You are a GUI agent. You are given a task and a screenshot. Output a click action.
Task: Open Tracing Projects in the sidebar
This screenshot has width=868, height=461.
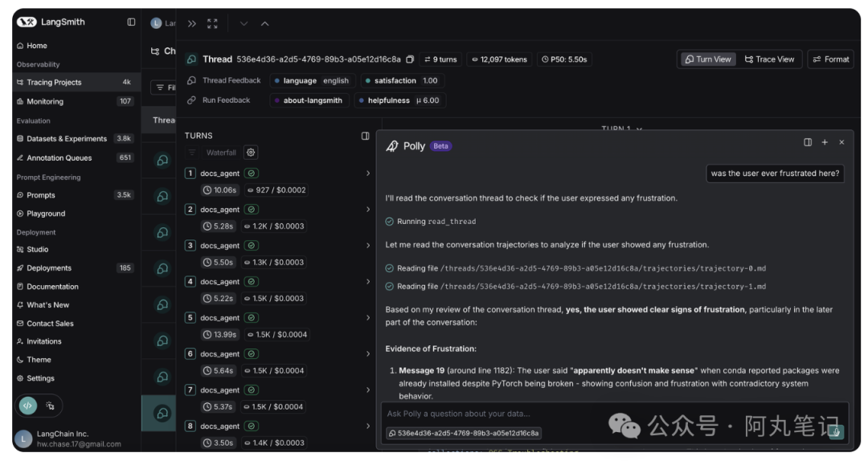pos(54,83)
